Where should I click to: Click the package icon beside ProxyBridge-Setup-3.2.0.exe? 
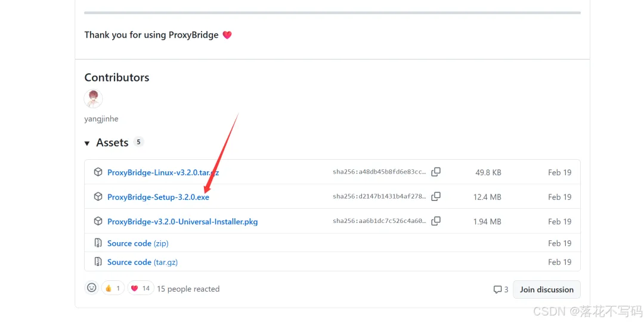[x=98, y=197]
